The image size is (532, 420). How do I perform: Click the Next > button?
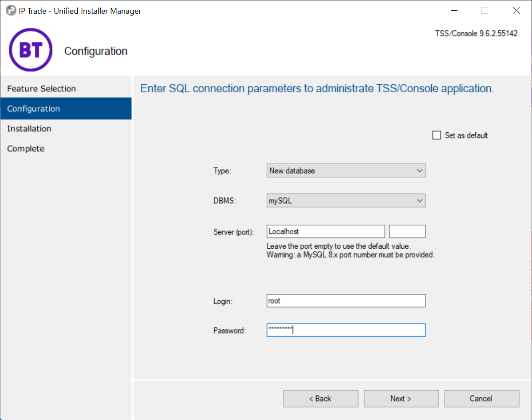[401, 399]
